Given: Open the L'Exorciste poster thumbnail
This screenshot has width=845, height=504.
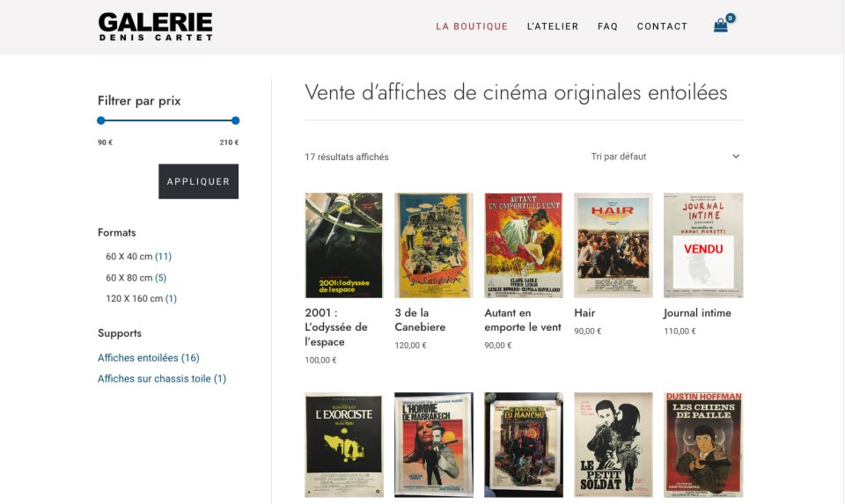Looking at the screenshot, I should (344, 445).
